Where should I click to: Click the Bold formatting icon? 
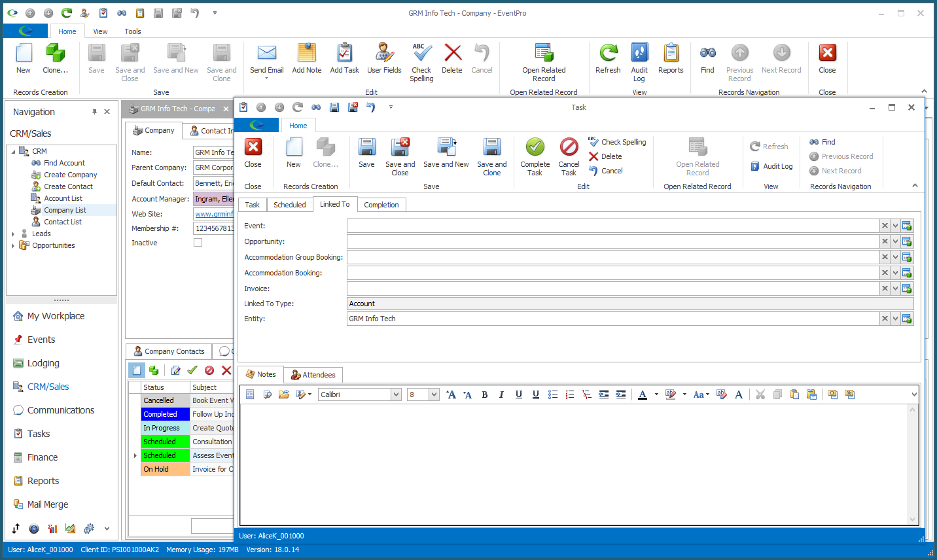click(485, 394)
